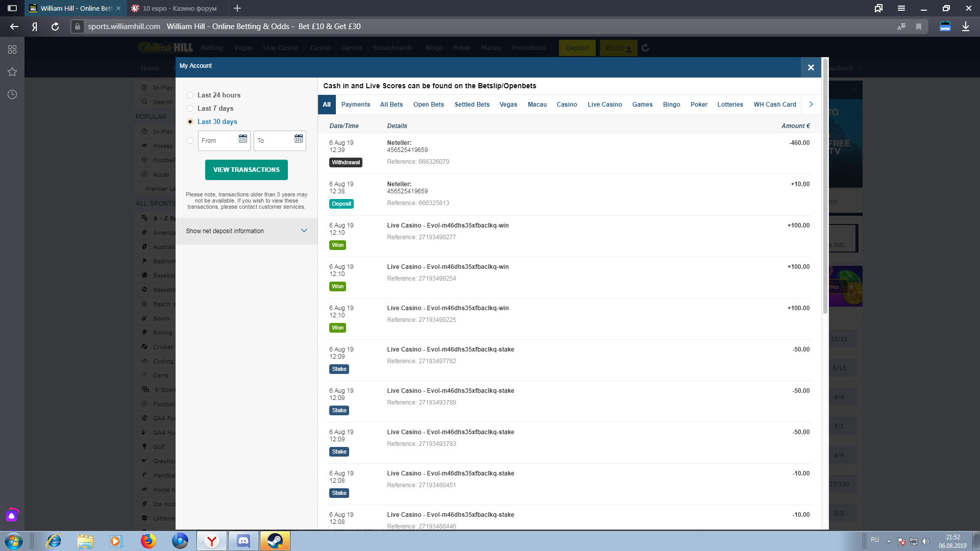Open the Poker link in site header
This screenshot has height=551, width=980.
click(461, 48)
